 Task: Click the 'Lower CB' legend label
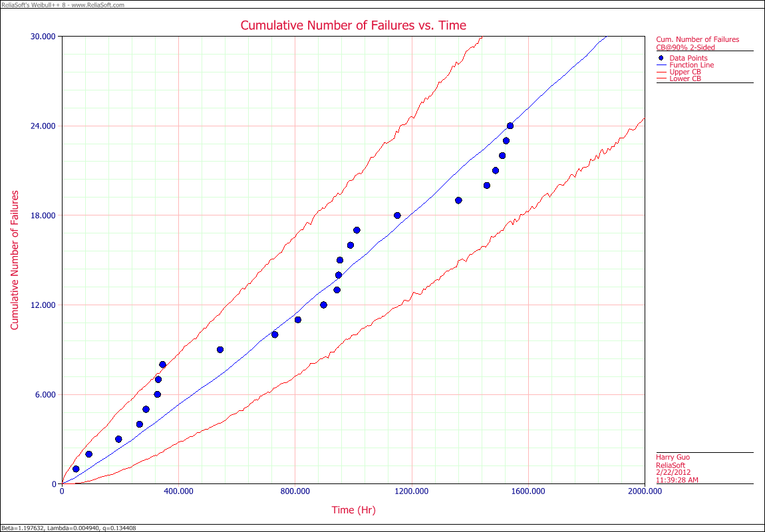pyautogui.click(x=685, y=78)
